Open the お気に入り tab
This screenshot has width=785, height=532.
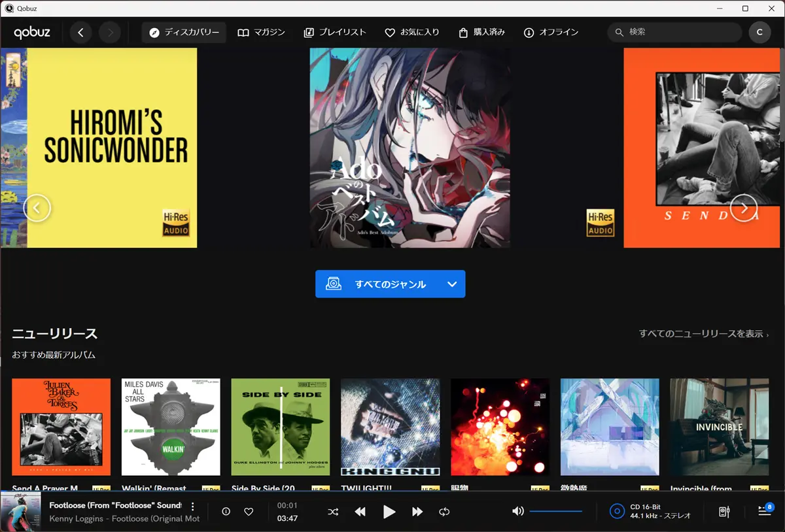411,32
